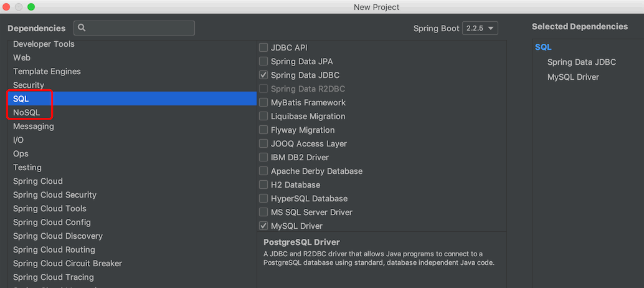Select the Developer Tools category
The width and height of the screenshot is (644, 288).
(132, 44)
